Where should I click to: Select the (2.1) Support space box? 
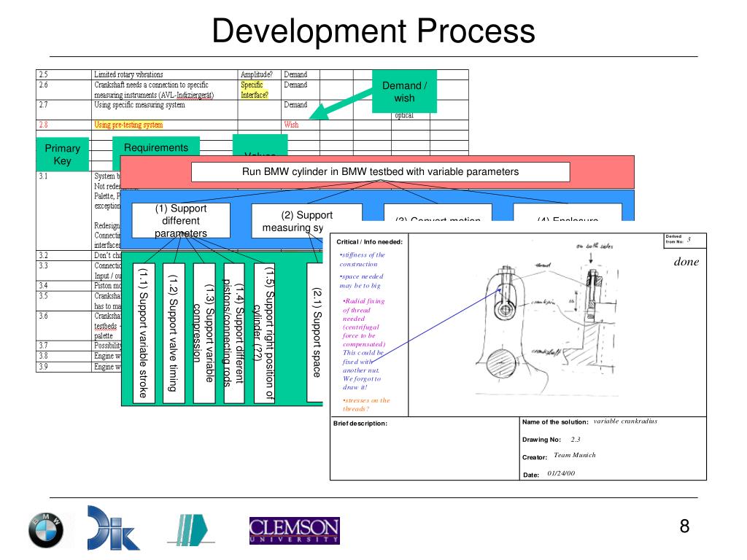(317, 332)
